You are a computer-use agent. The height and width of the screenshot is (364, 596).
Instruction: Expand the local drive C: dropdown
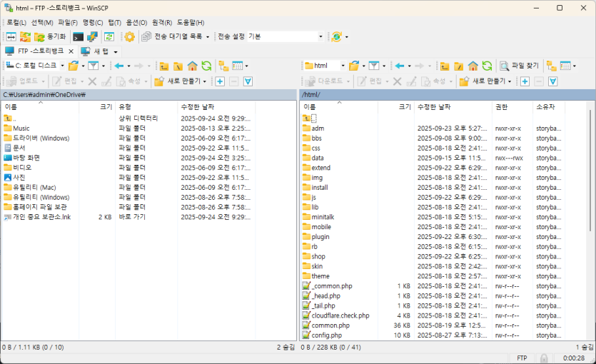[61, 66]
